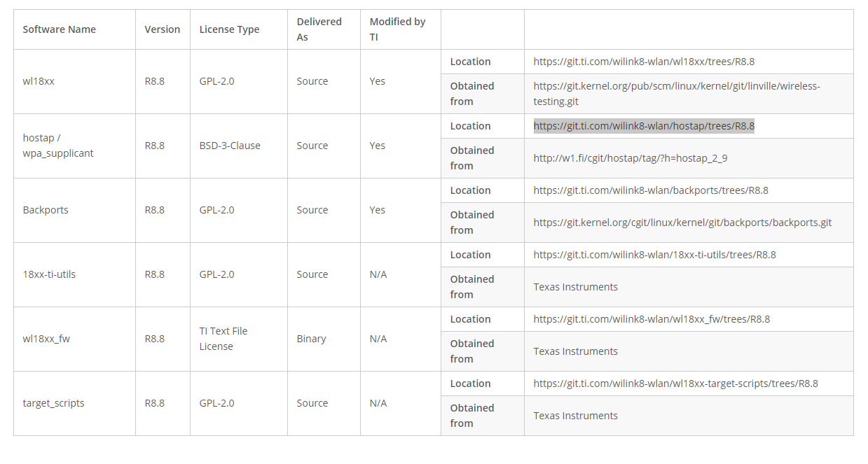Image resolution: width=868 pixels, height=464 pixels.
Task: Open the wl18xx-target-scripts R8.8 location link
Action: pos(675,384)
